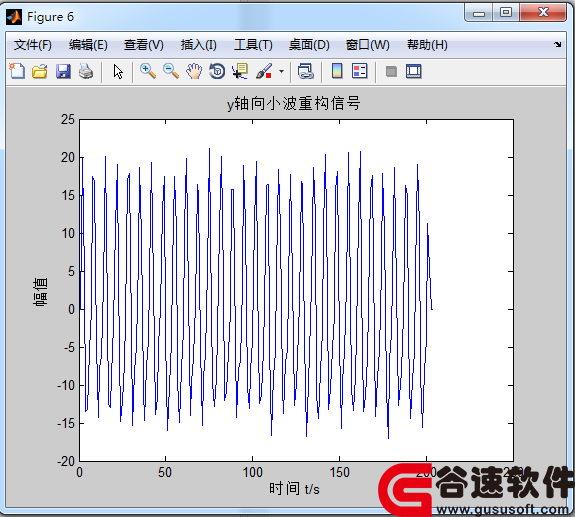The height and width of the screenshot is (517, 575).
Task: Click the Show Plot Tools icon
Action: [414, 71]
